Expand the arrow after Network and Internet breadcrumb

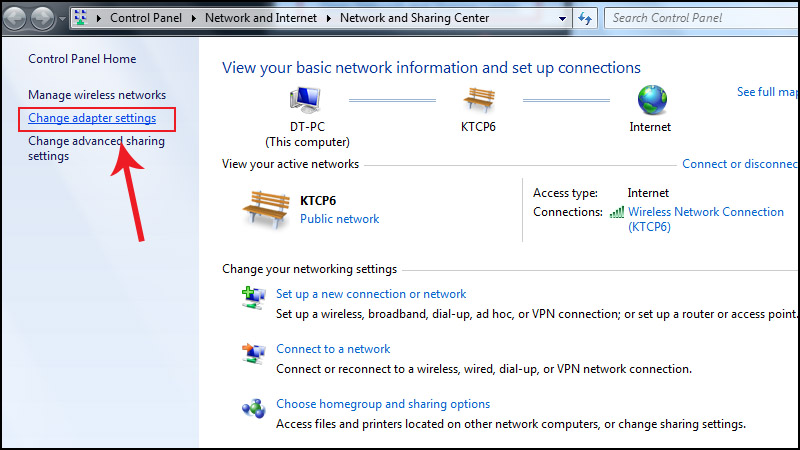(x=330, y=18)
